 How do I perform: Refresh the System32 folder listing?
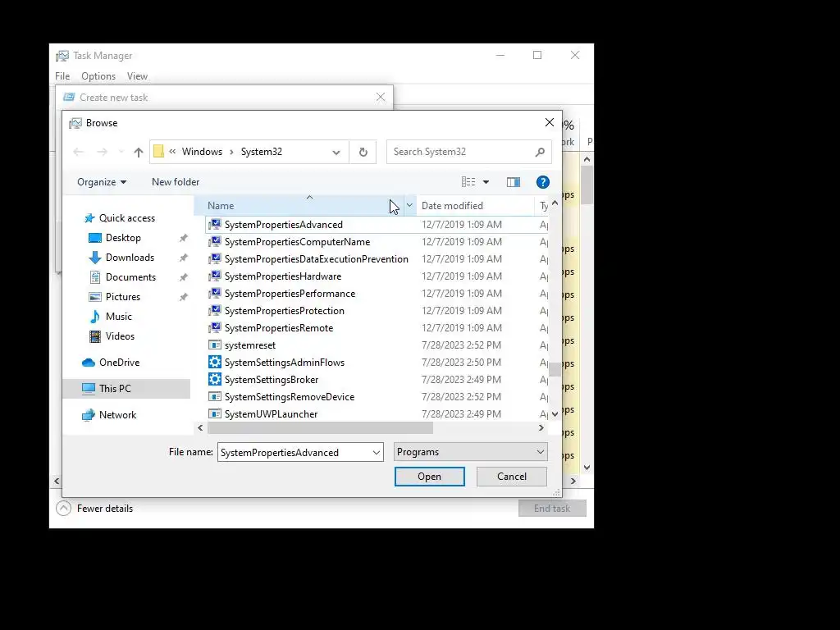click(363, 152)
